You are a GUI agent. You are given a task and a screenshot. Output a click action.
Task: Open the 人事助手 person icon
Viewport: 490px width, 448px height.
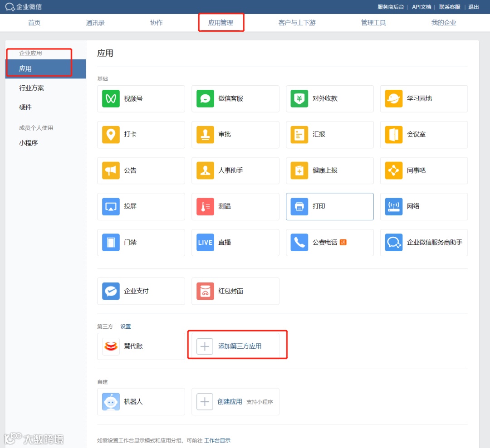(x=205, y=170)
